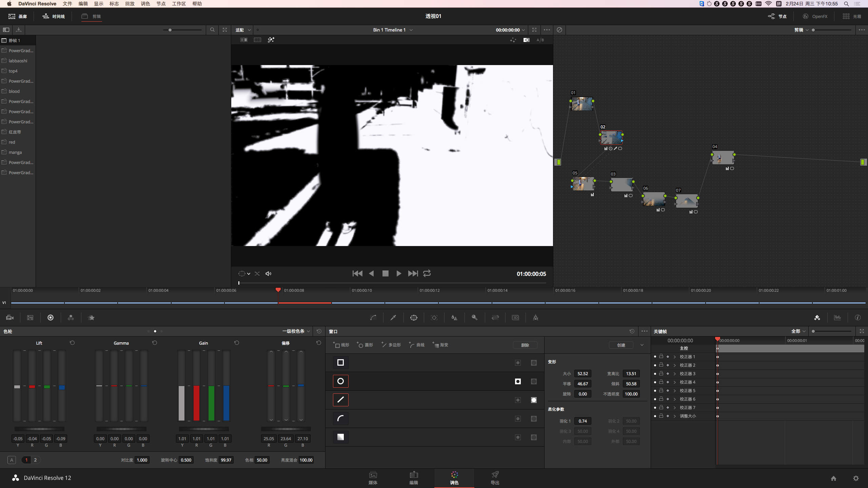Open the 剪辑 node graph dropdown
The width and height of the screenshot is (868, 488).
click(x=801, y=30)
